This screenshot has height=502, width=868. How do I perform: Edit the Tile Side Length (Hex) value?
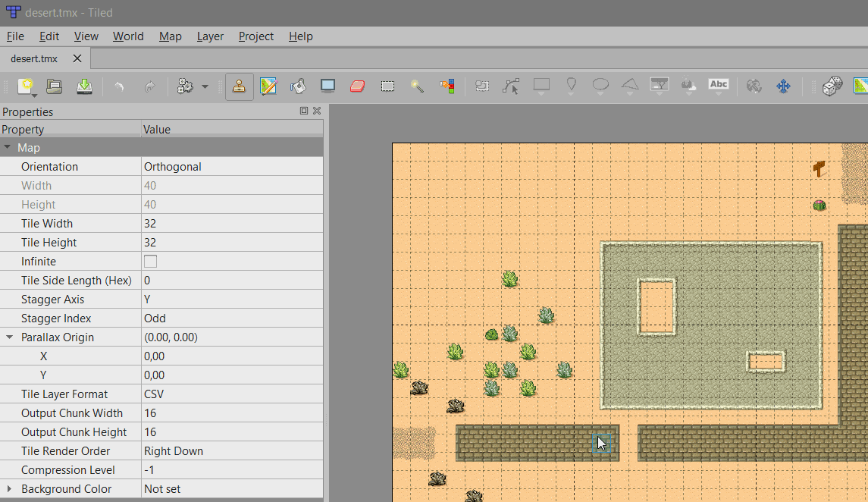click(x=232, y=281)
